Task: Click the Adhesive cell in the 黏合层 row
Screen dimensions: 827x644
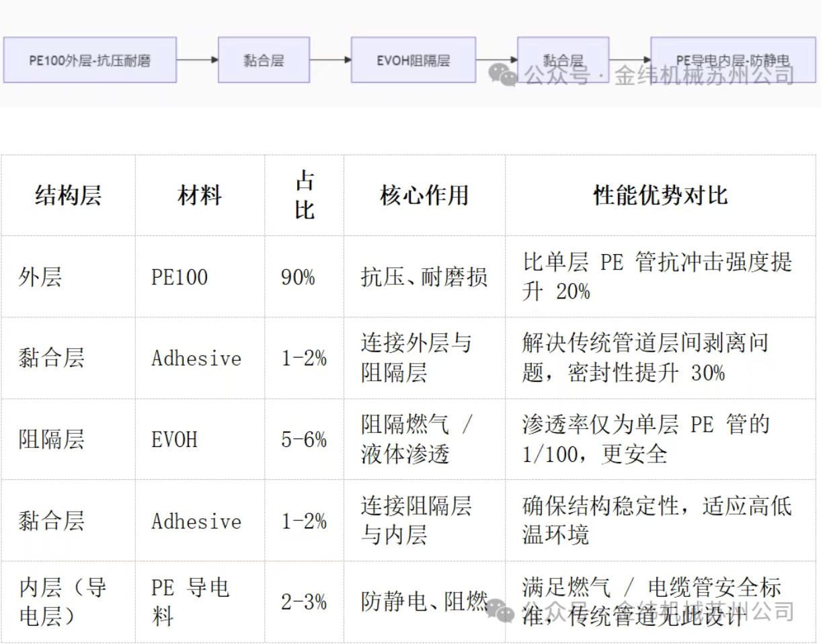Action: pos(196,358)
